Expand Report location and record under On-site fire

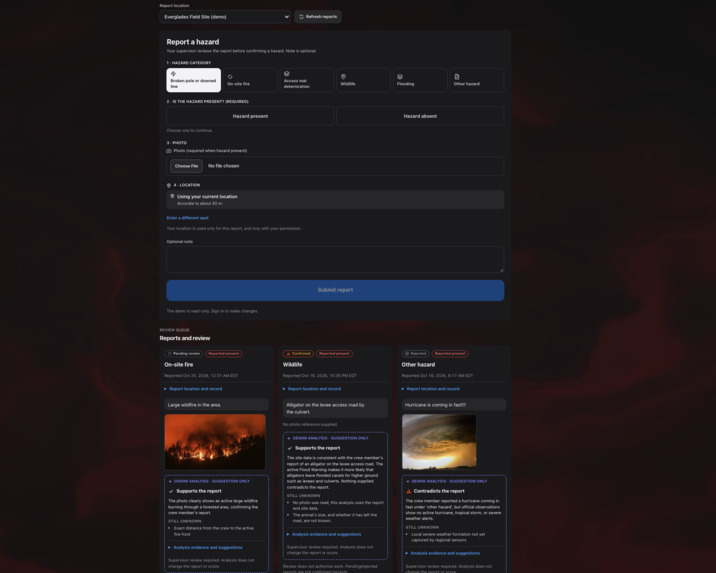193,389
